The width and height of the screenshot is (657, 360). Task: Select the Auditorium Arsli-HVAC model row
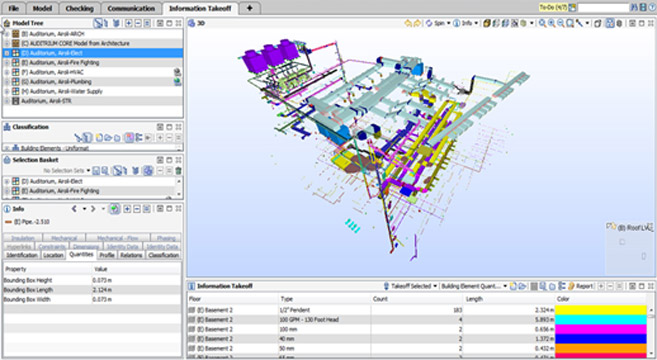coord(93,72)
